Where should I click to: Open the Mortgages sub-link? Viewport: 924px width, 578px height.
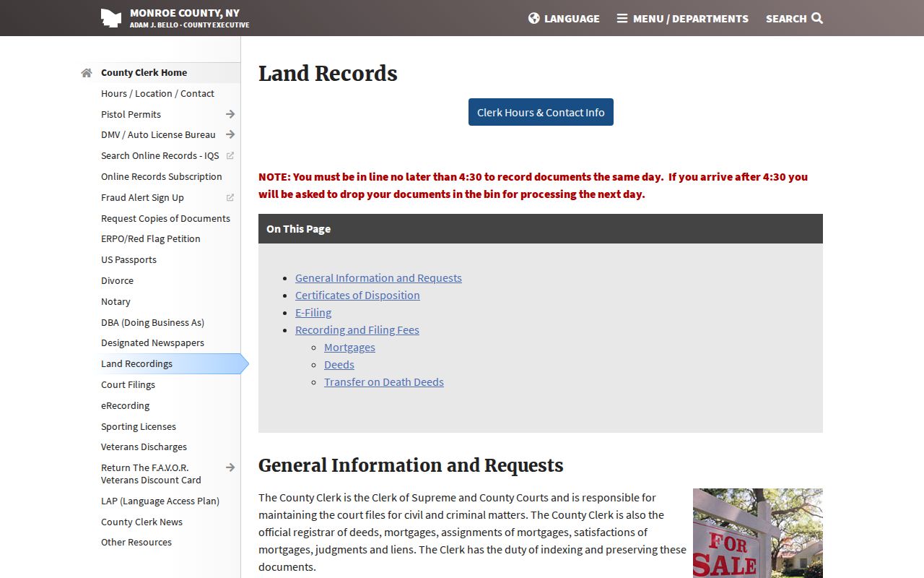[x=349, y=347]
